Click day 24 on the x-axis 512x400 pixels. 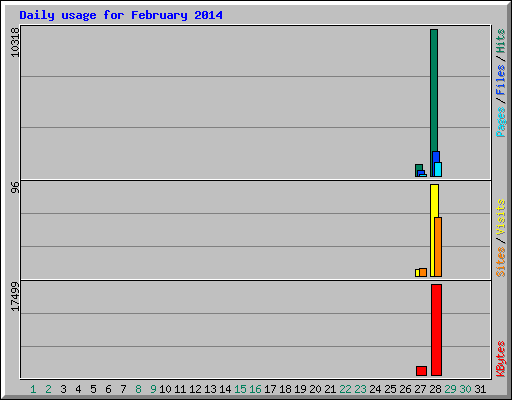pos(375,389)
